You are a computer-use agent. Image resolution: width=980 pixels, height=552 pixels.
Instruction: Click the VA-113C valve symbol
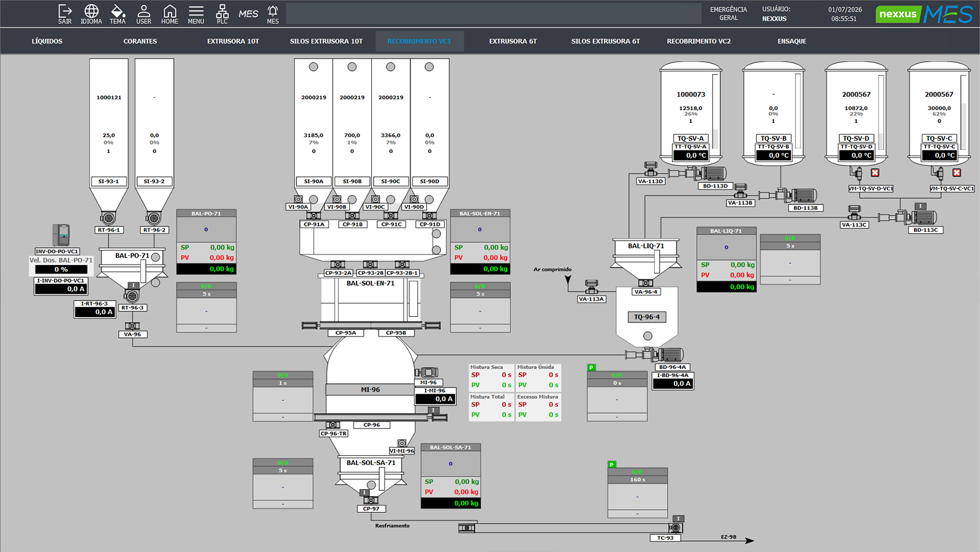tap(854, 212)
